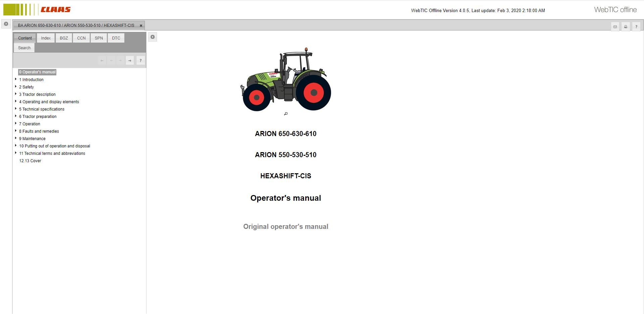Open the email/send icon in top toolbar
Image resolution: width=644 pixels, height=314 pixels.
point(615,26)
